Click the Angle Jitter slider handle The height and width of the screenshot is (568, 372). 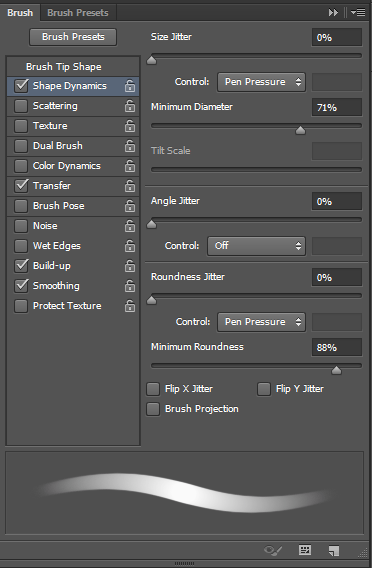pyautogui.click(x=151, y=224)
